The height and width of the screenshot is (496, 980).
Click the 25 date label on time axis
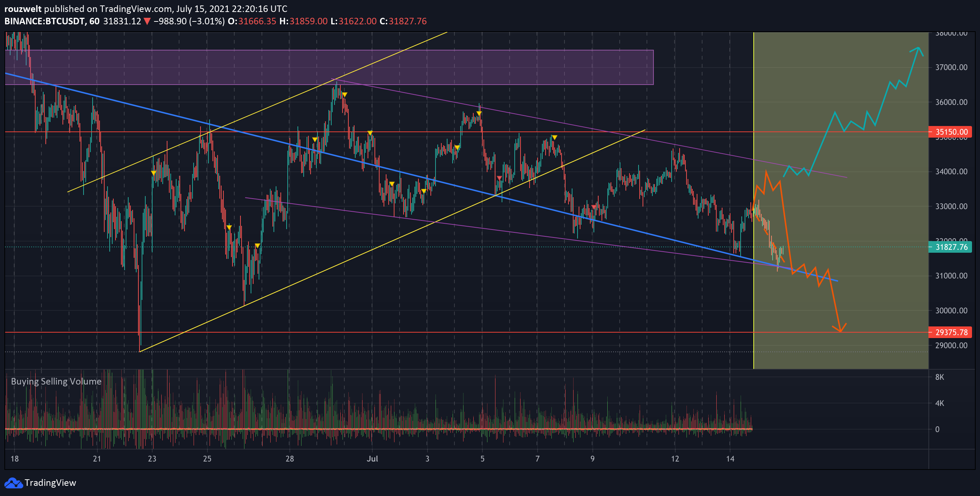point(207,459)
